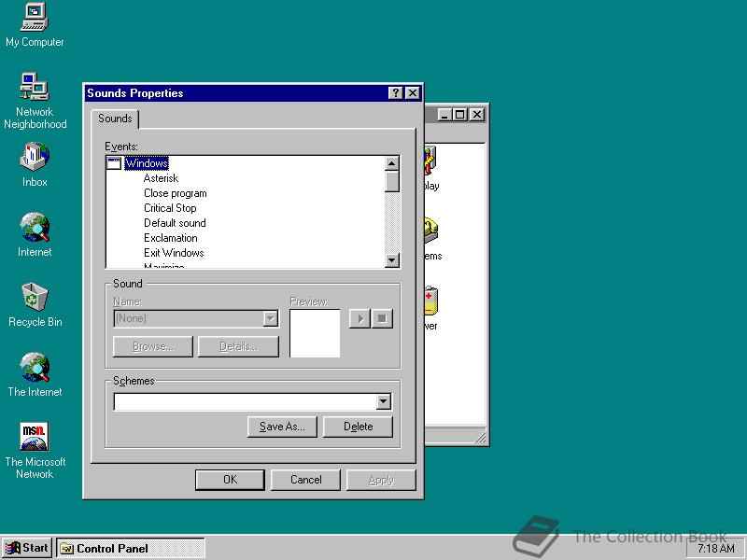The width and height of the screenshot is (747, 560).
Task: Click the Events list scroll up arrow
Action: 391,164
